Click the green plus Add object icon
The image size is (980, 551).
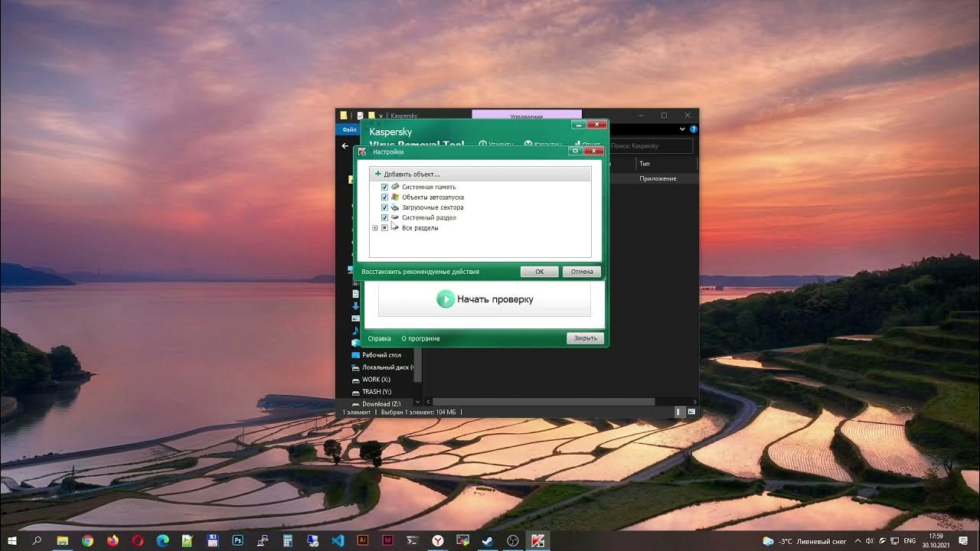pyautogui.click(x=377, y=174)
